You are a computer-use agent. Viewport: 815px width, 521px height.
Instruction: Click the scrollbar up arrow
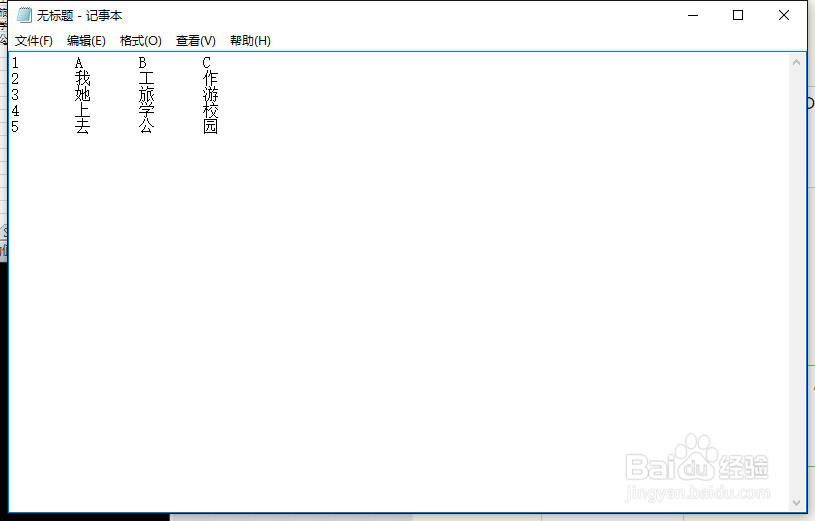(x=796, y=62)
